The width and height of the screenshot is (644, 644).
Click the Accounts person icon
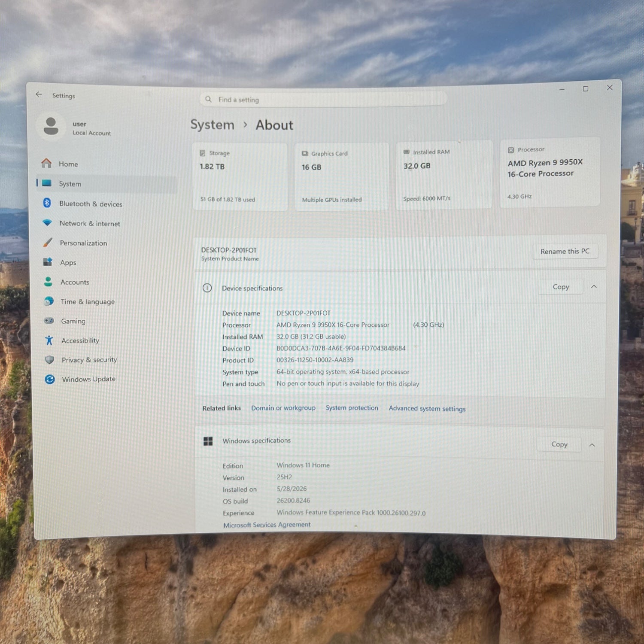(48, 282)
